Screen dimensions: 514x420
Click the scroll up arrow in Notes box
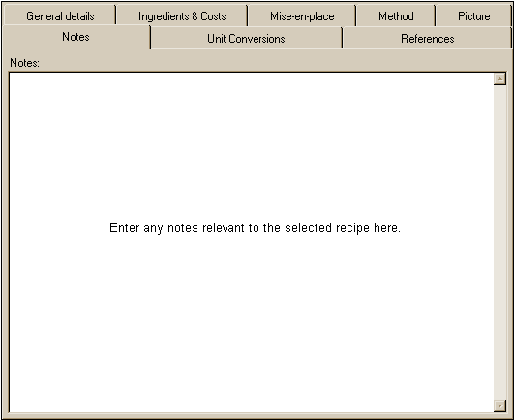[499, 79]
